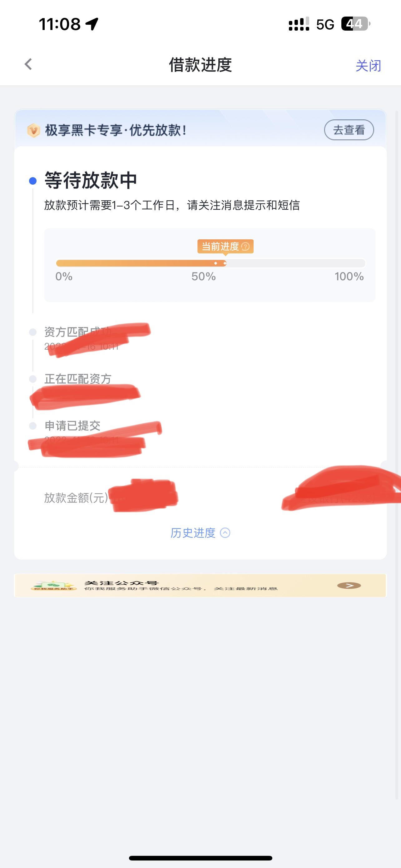This screenshot has width=401, height=868.
Task: Collapse the 历史进度 section
Action: point(200,533)
